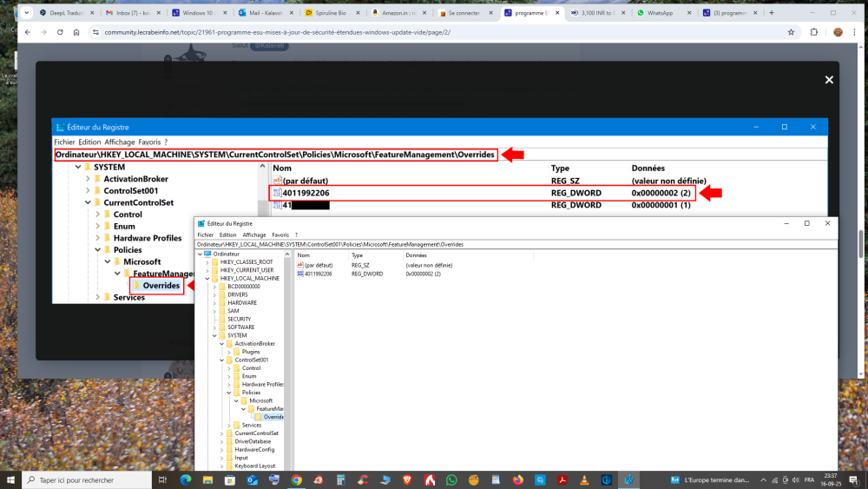The height and width of the screenshot is (489, 868).
Task: Collapse the HKEY_LOCAL_MACHINE hive
Action: click(x=207, y=278)
